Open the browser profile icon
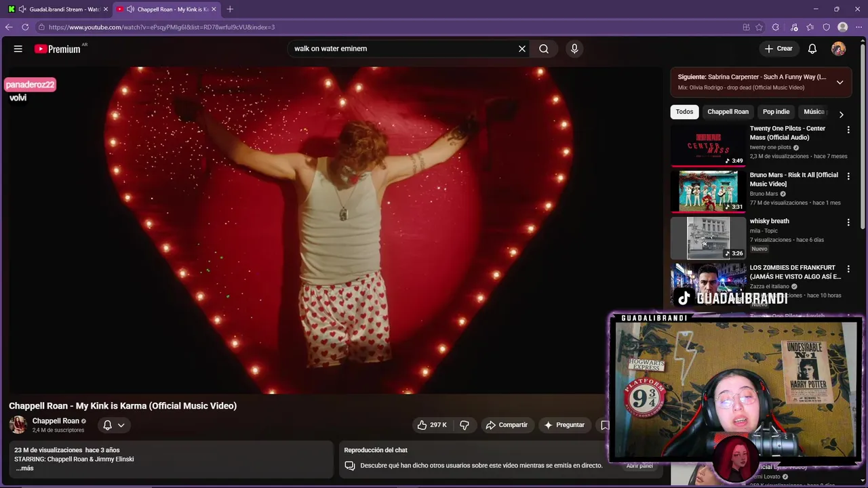Screen dimensions: 868x488 tap(843, 27)
